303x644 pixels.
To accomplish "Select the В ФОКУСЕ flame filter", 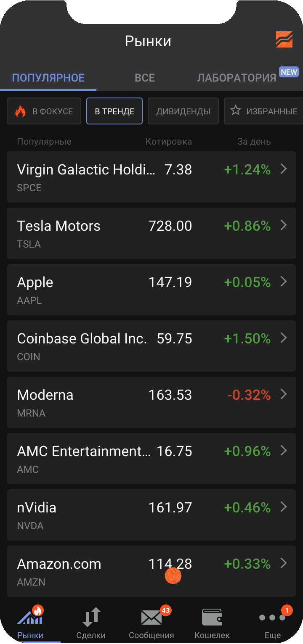I will pyautogui.click(x=44, y=111).
